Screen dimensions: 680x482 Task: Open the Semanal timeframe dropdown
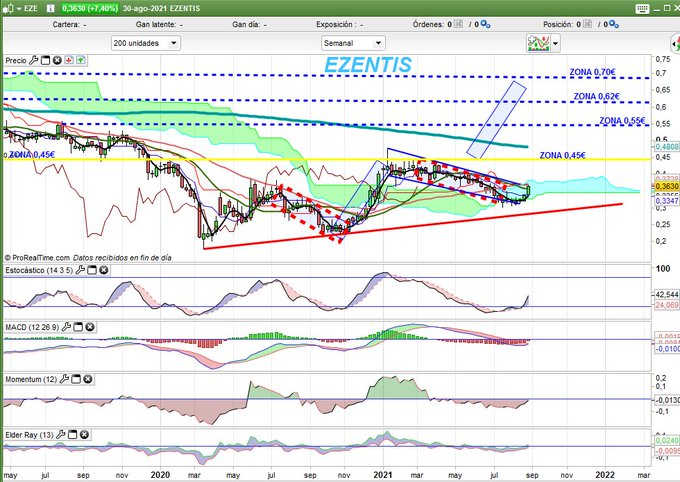point(353,43)
